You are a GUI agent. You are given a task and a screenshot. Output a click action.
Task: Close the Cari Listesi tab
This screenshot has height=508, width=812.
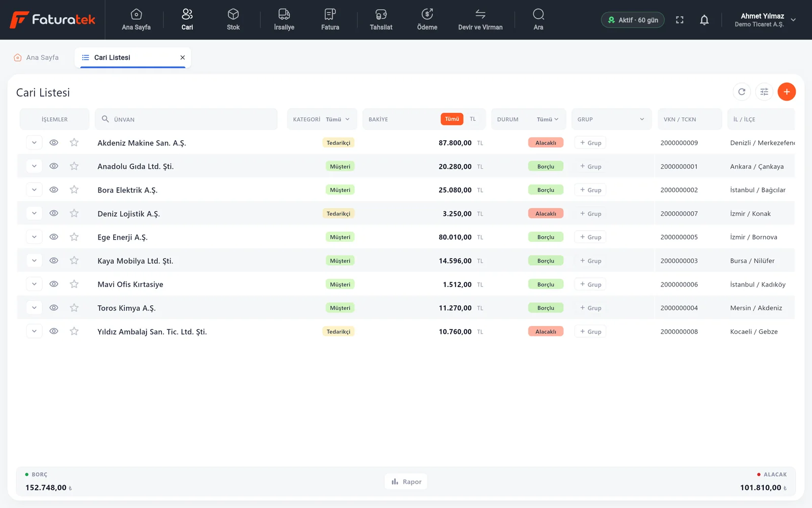(183, 57)
